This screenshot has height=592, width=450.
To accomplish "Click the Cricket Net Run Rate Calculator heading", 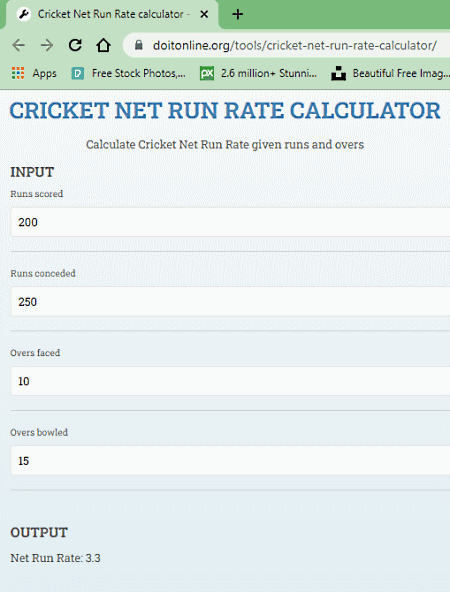I will click(x=225, y=111).
